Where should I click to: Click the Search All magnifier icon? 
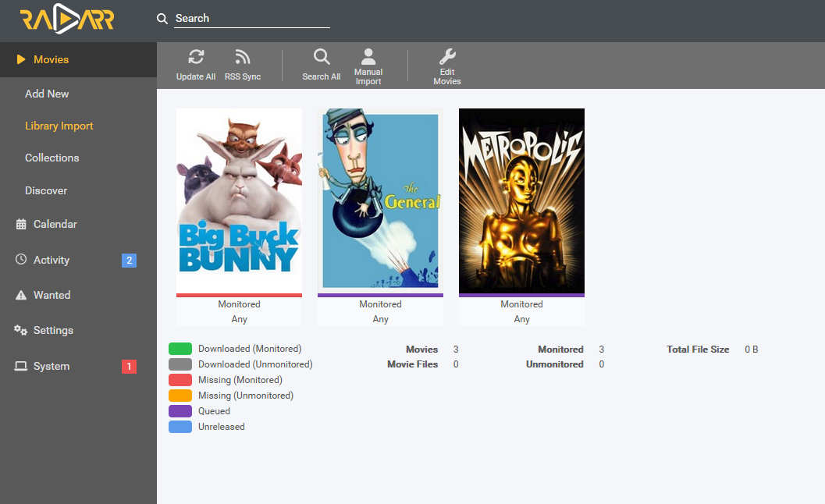pyautogui.click(x=322, y=57)
